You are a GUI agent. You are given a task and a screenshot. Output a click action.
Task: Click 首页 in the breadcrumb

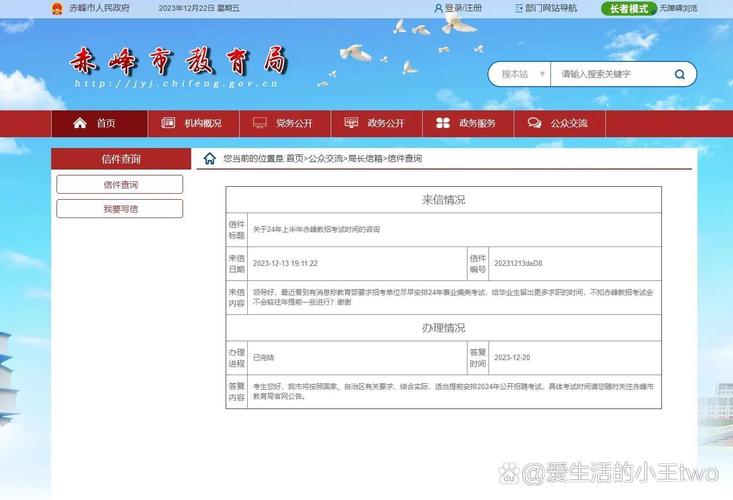pyautogui.click(x=295, y=158)
